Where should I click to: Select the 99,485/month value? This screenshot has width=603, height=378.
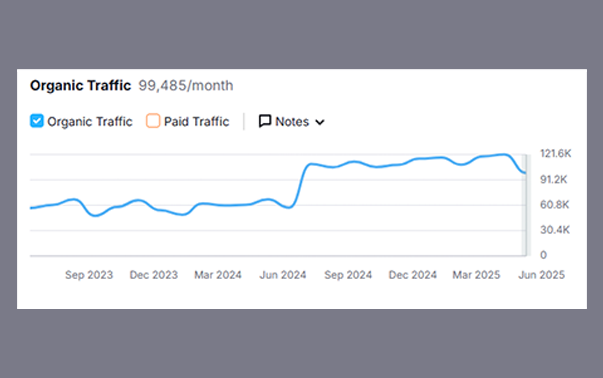tap(186, 85)
